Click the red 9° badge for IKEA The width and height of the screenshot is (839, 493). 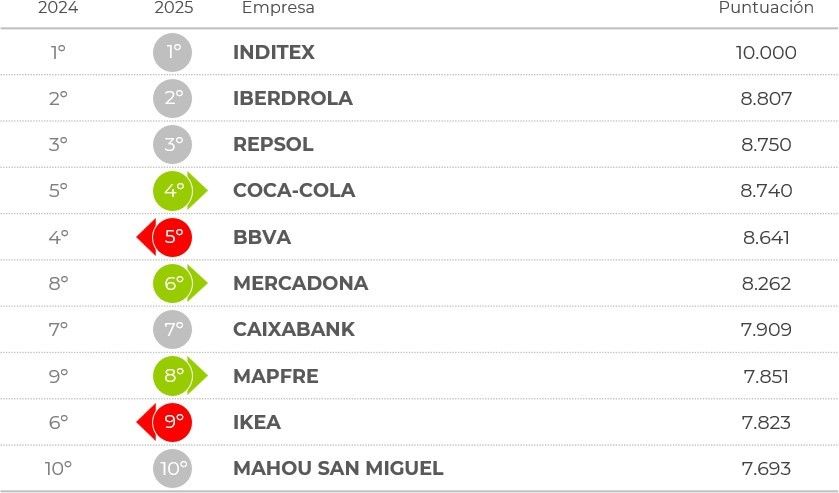(x=172, y=422)
